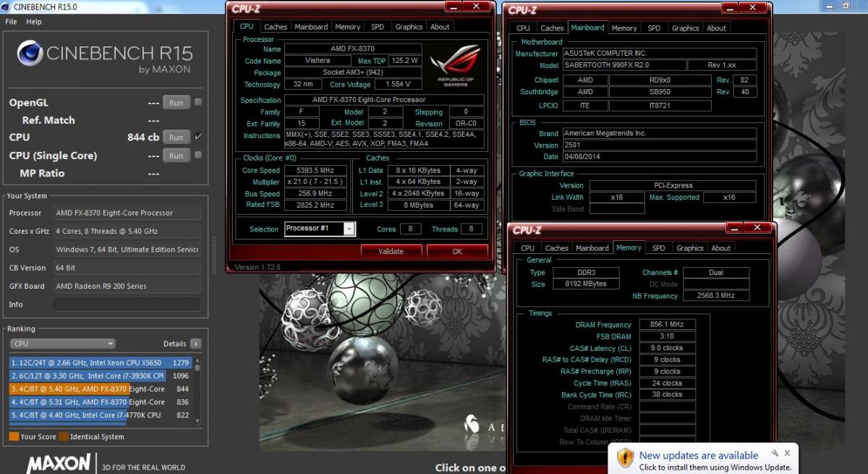Expand ranking Details arrow button
868x474 pixels.
point(195,344)
